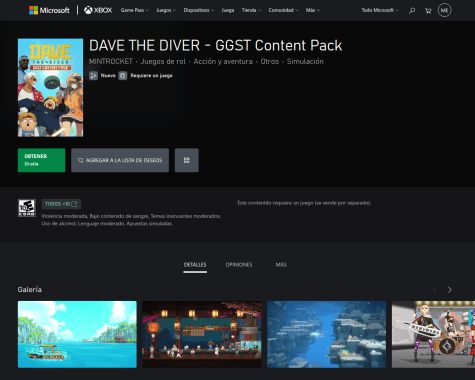The height and width of the screenshot is (380, 475).
Task: Expand the Dispositivos menu
Action: click(x=199, y=10)
